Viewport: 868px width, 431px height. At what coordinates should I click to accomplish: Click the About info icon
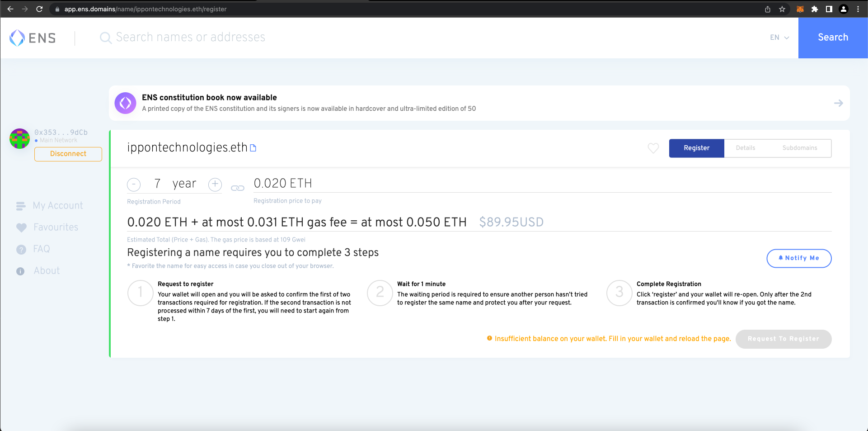tap(20, 271)
